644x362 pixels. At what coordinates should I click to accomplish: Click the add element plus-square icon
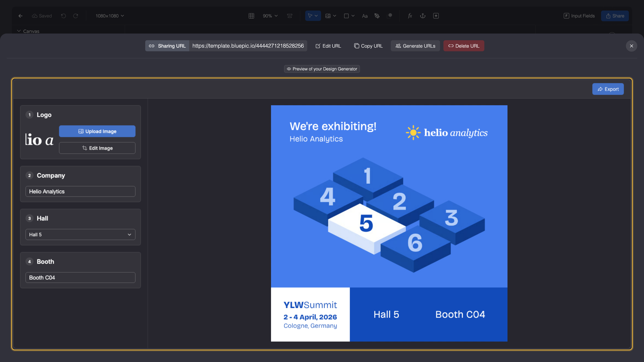click(436, 16)
